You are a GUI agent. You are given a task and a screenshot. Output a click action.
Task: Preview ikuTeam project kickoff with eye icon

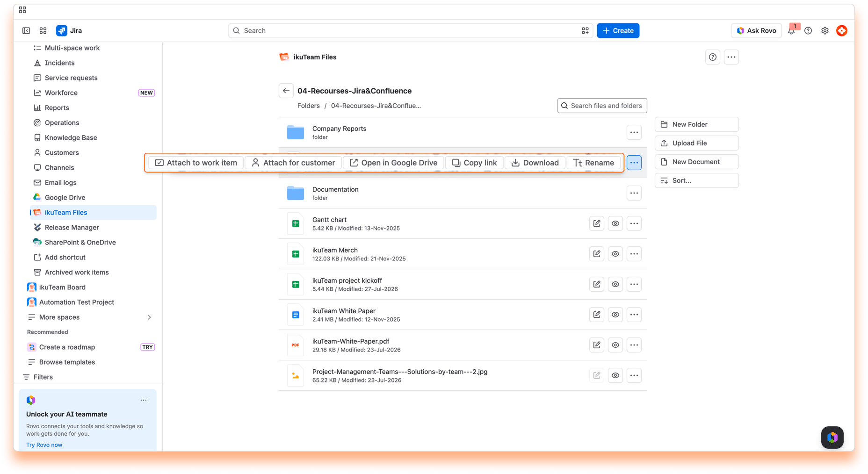pyautogui.click(x=615, y=284)
